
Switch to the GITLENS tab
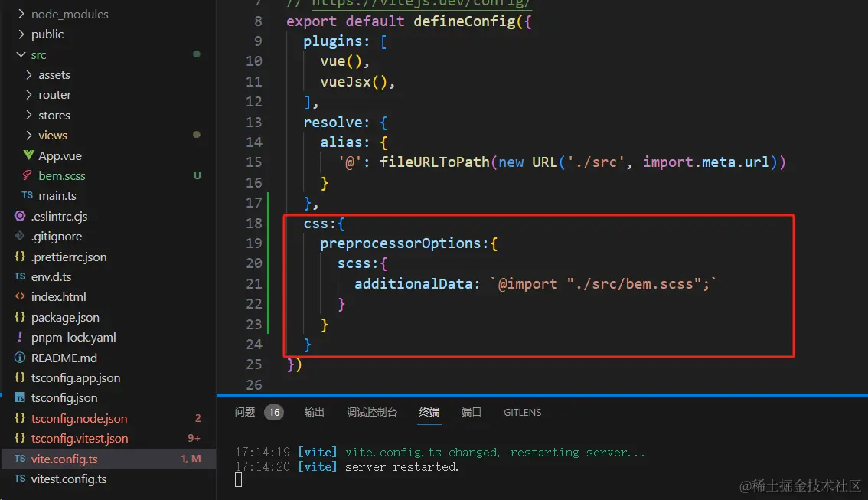[523, 412]
